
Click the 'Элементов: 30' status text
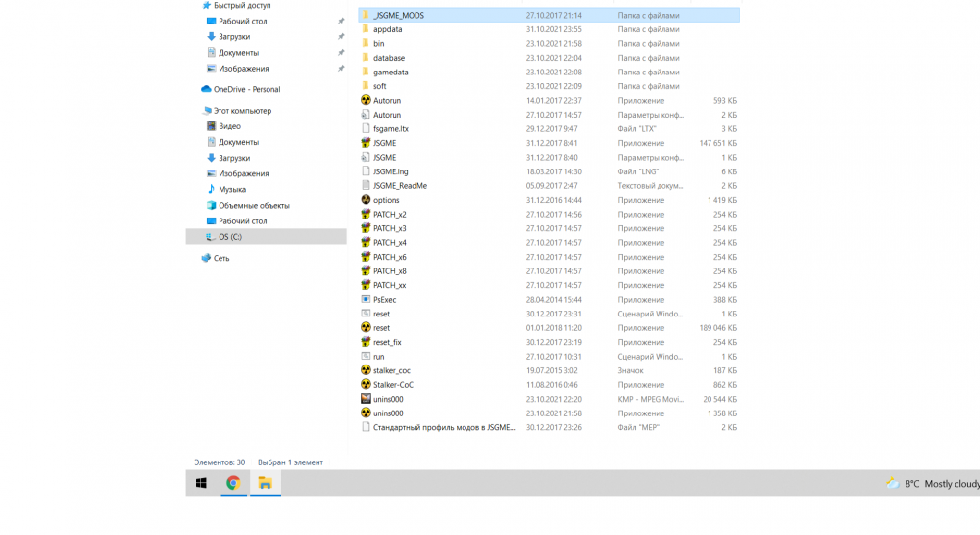220,462
